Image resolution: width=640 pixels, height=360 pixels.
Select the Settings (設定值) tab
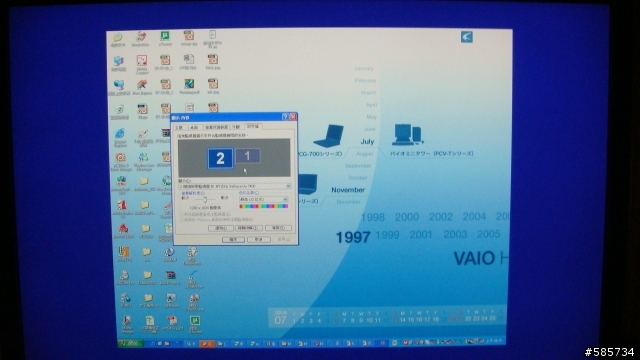[253, 127]
